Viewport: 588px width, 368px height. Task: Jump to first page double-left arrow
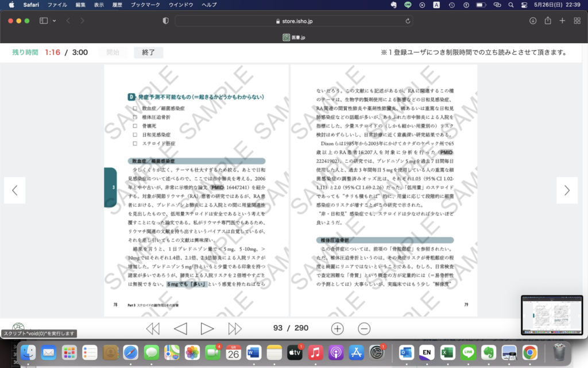153,328
